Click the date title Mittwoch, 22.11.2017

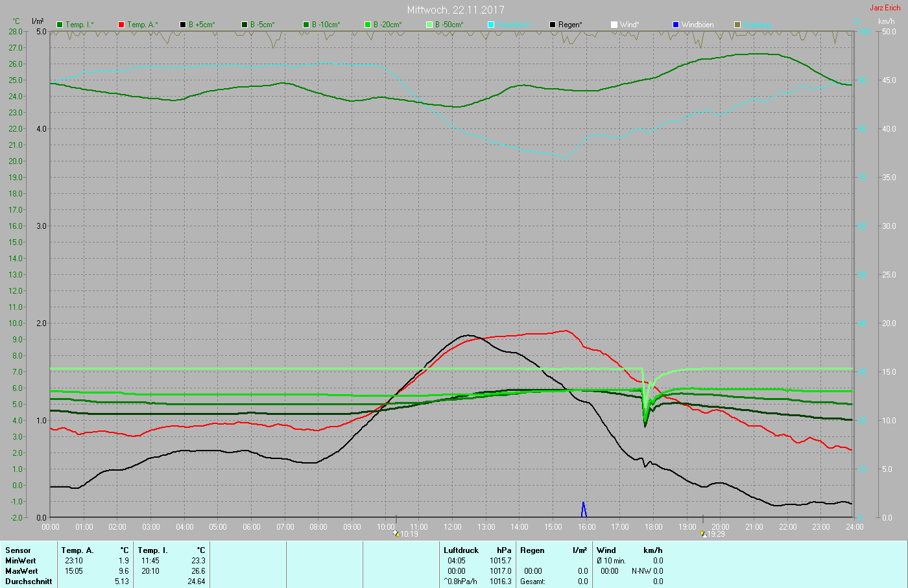(x=455, y=10)
